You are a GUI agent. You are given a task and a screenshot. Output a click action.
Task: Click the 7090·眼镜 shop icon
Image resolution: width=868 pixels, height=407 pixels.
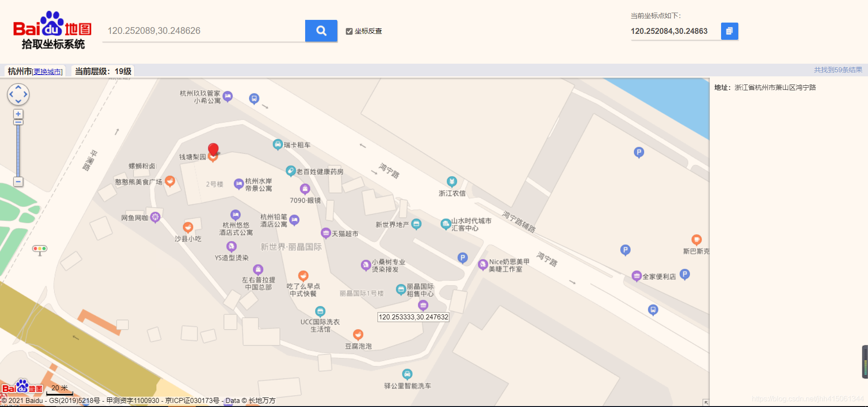click(x=305, y=189)
